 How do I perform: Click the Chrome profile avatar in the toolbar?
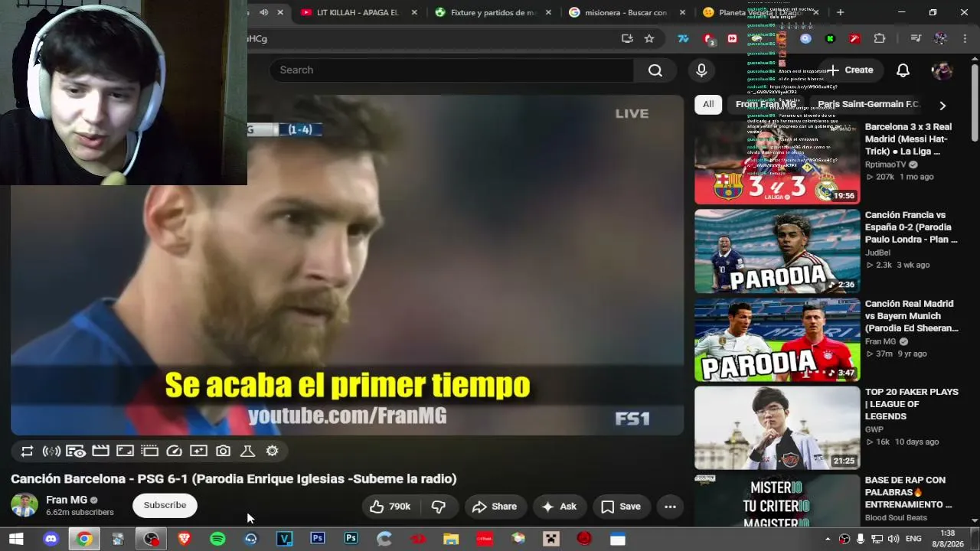coord(941,38)
